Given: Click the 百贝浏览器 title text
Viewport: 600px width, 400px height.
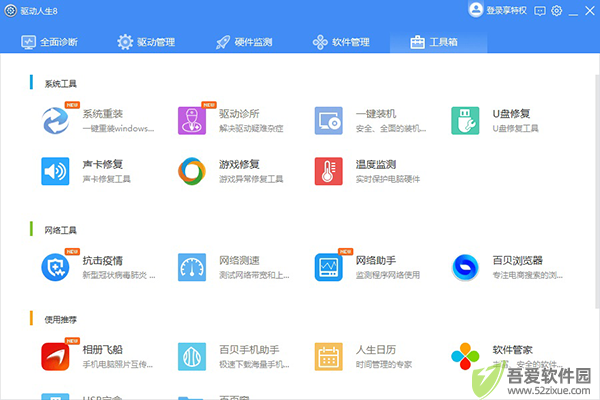Looking at the screenshot, I should (517, 261).
